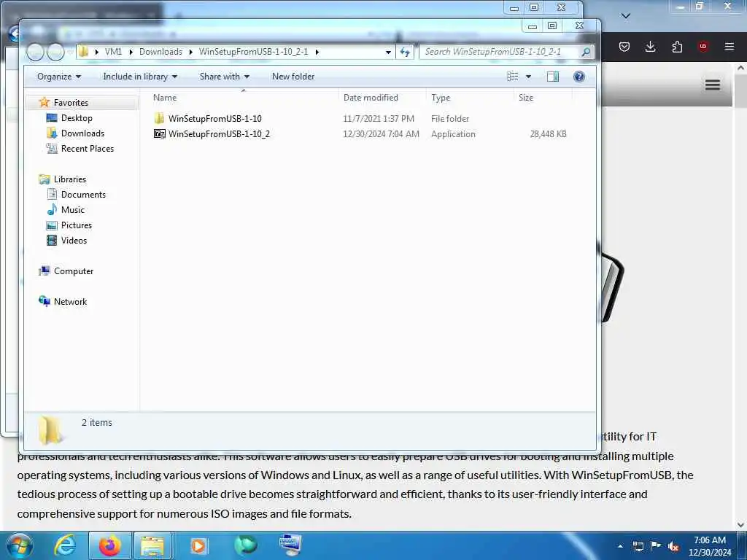Select Recent Places in navigation pane
The image size is (747, 560).
coord(88,148)
